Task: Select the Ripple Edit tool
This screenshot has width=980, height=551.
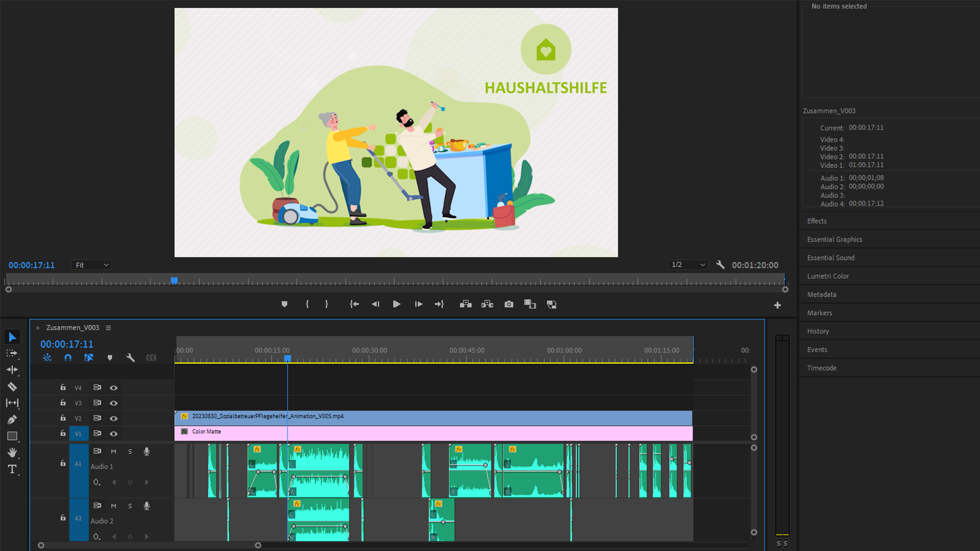Action: (12, 370)
